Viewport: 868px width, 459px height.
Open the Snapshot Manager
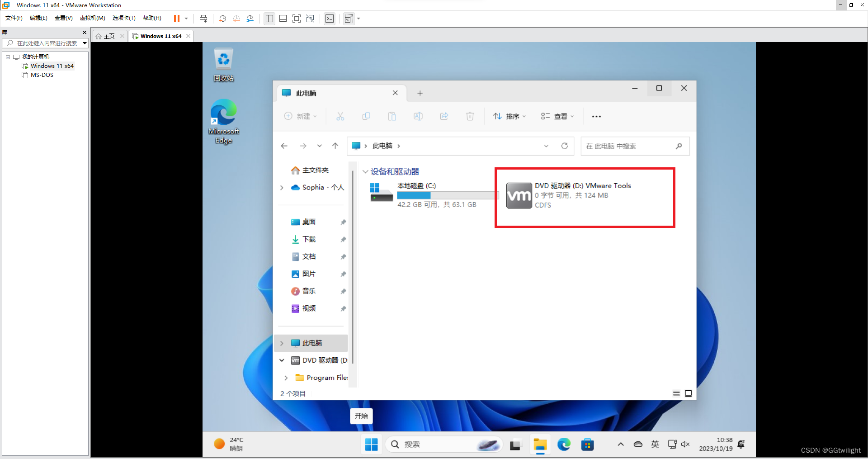pos(250,19)
